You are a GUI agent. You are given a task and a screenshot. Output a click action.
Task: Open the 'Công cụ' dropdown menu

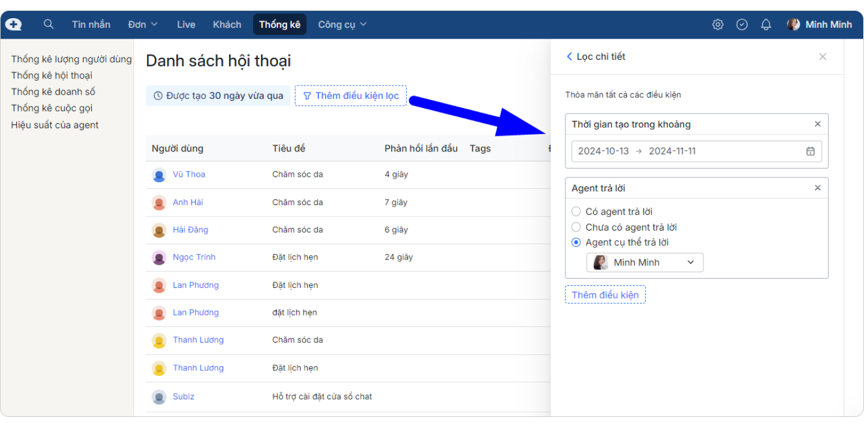point(342,25)
